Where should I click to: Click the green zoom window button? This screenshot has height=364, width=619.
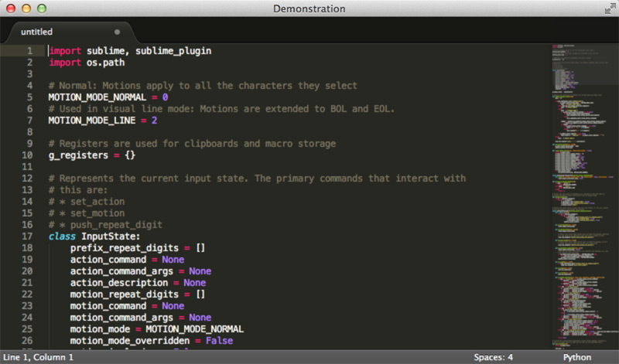coord(42,9)
